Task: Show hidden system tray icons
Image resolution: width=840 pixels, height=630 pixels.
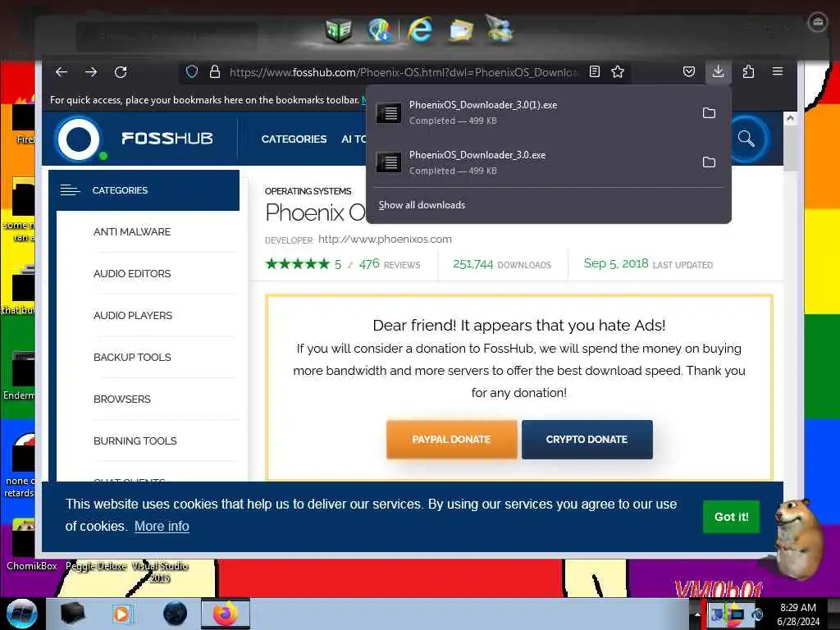Action: tap(697, 614)
